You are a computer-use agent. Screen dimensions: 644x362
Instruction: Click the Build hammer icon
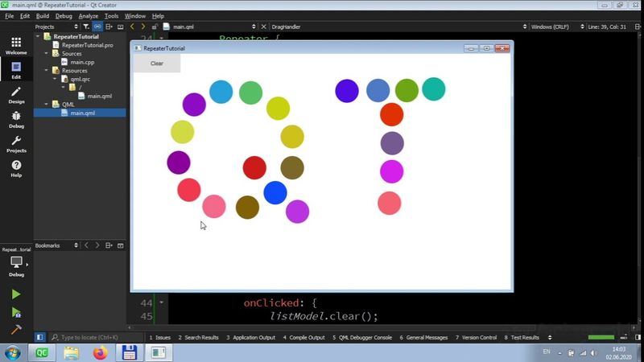tap(15, 330)
